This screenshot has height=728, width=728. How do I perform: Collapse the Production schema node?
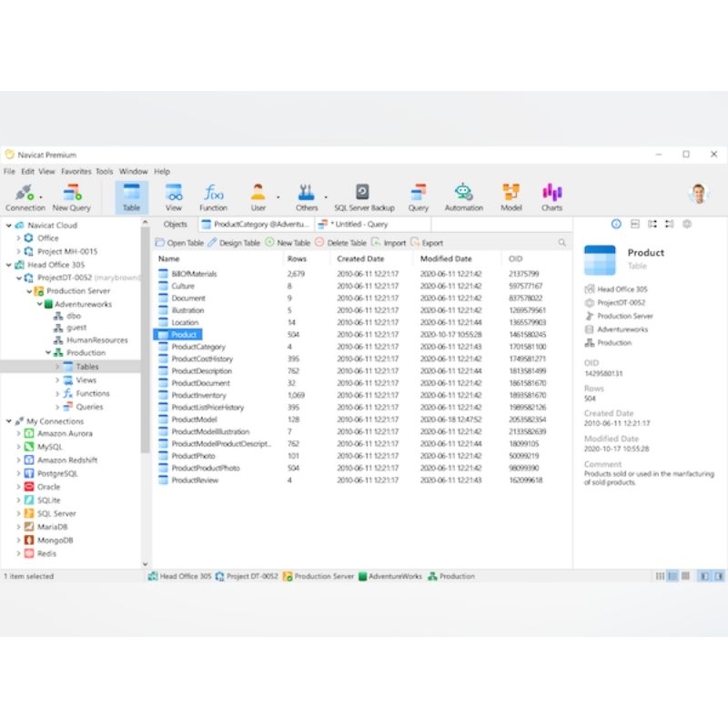[48, 353]
